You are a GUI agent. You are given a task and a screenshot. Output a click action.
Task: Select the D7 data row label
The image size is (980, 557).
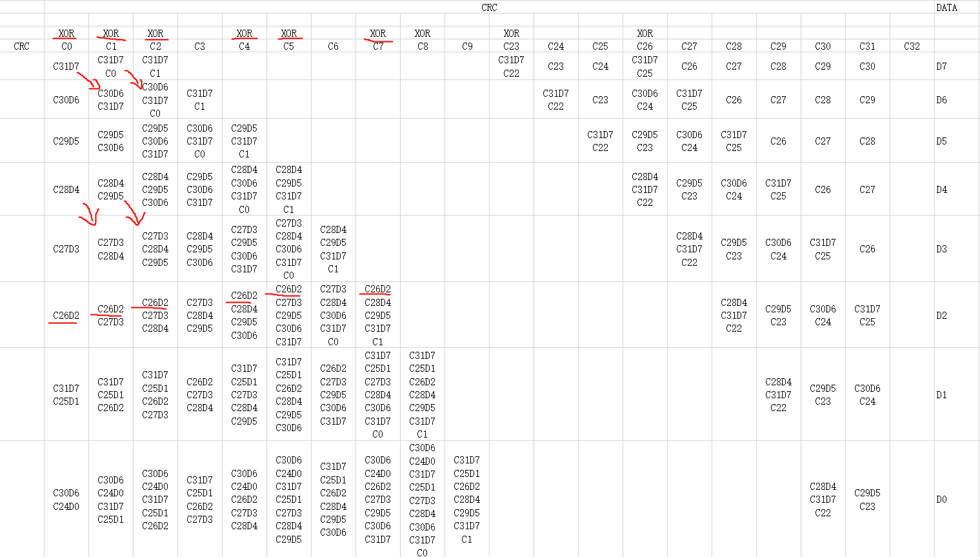tap(957, 66)
